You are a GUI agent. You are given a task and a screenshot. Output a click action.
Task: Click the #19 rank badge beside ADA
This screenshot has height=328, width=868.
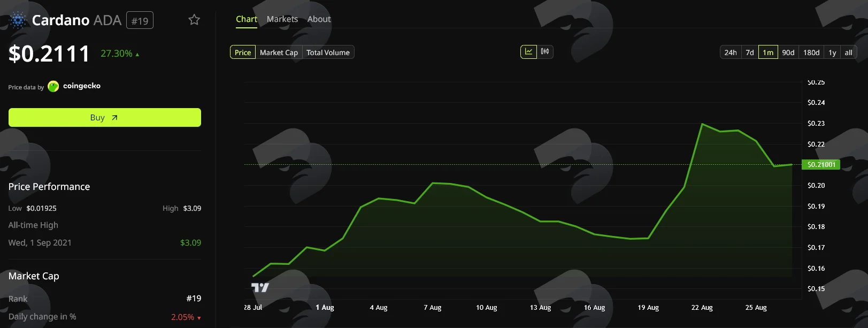140,21
